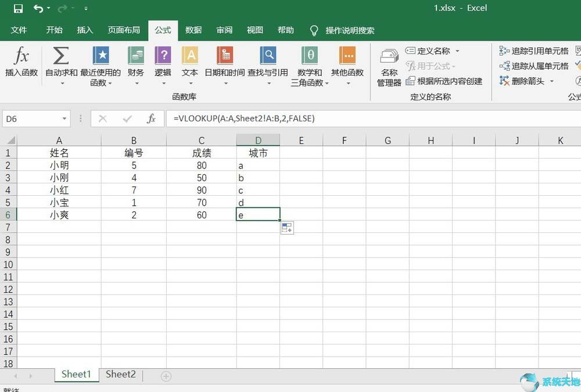Click the Name Box showing D6
This screenshot has width=581, height=392.
(x=31, y=119)
